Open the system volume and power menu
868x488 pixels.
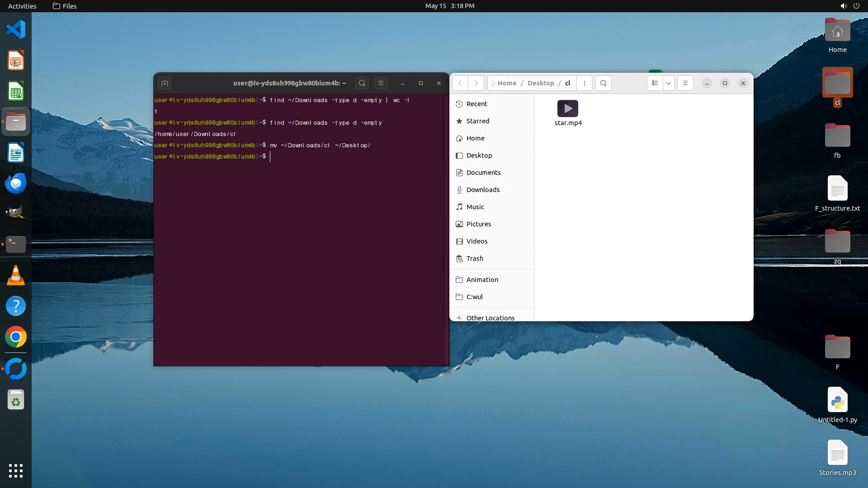click(849, 6)
